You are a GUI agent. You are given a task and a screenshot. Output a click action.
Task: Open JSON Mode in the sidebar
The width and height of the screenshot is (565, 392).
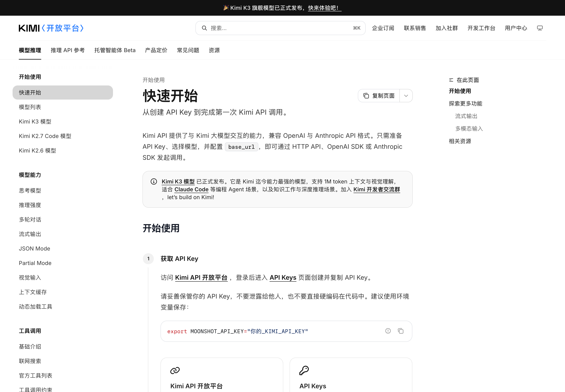(x=63, y=249)
